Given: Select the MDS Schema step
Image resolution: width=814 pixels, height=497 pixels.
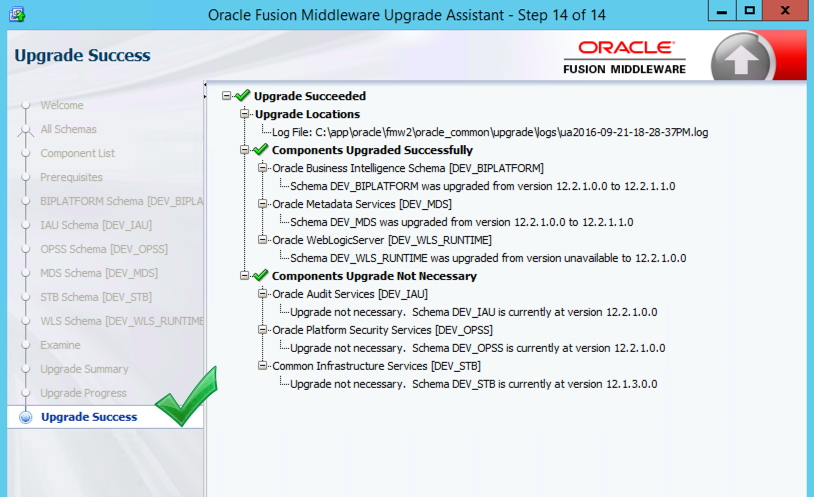Looking at the screenshot, I should (99, 273).
